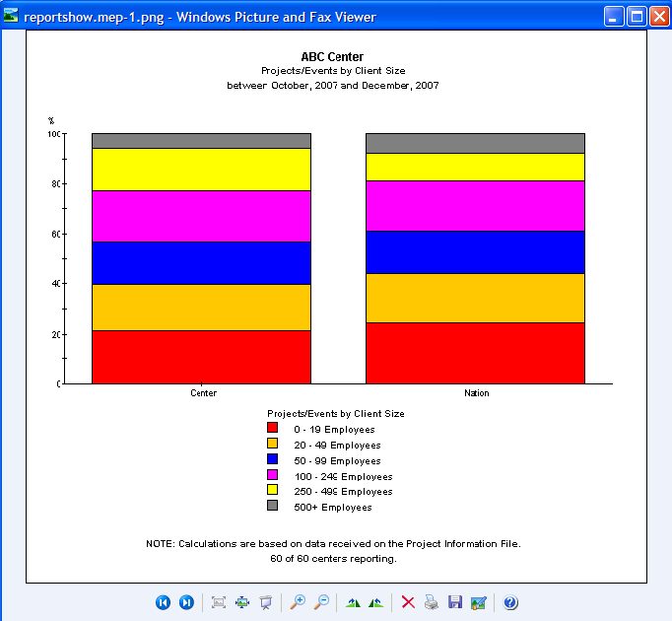
Task: Click the '500+ Employees' legend label
Action: pos(333,508)
